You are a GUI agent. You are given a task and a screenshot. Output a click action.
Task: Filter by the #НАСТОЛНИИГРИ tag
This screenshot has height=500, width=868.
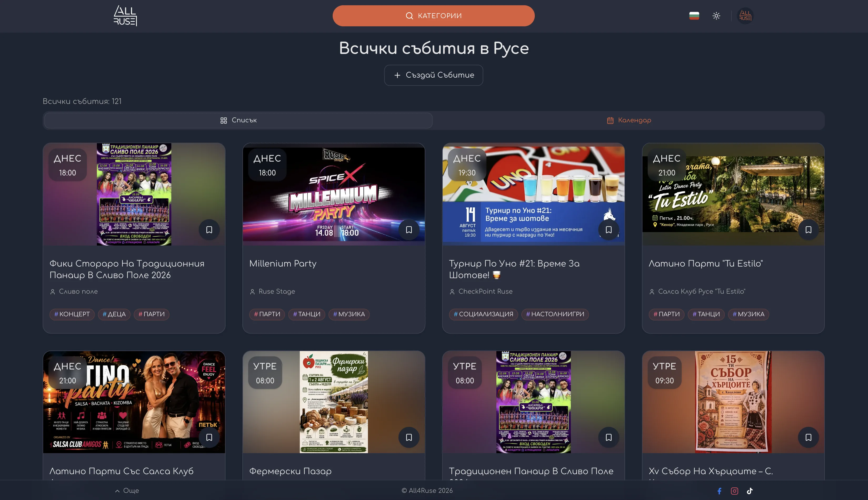click(555, 314)
